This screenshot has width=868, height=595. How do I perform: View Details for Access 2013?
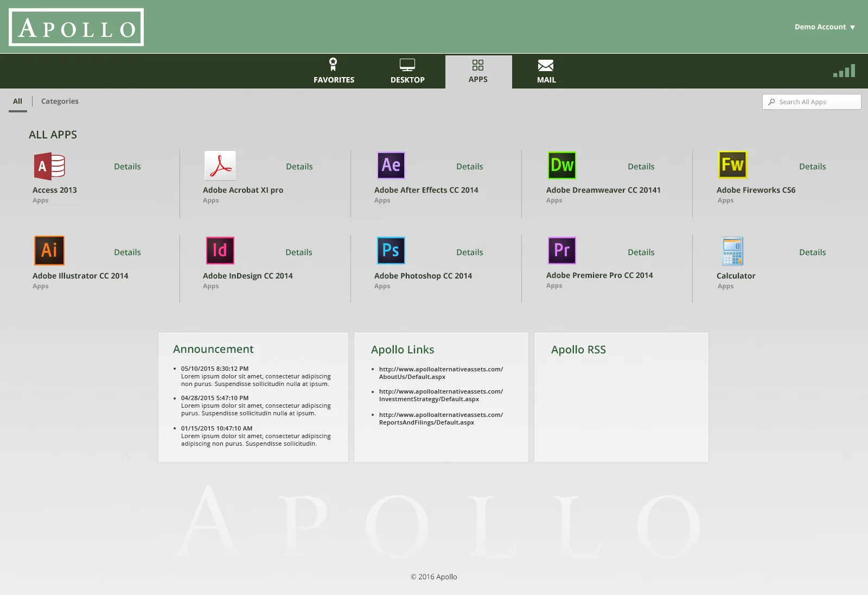[x=127, y=167]
